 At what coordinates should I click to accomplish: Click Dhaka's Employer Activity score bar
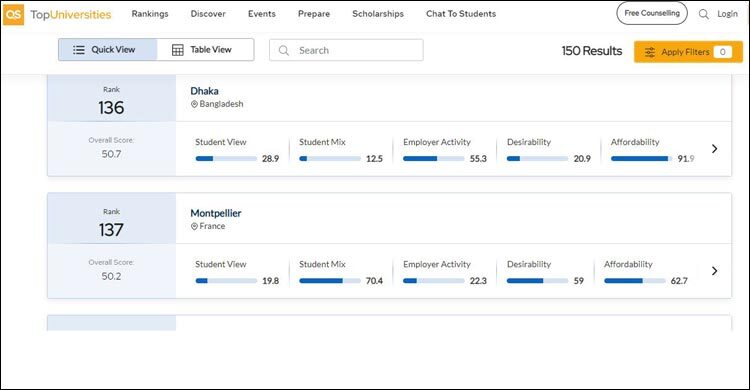click(x=433, y=158)
